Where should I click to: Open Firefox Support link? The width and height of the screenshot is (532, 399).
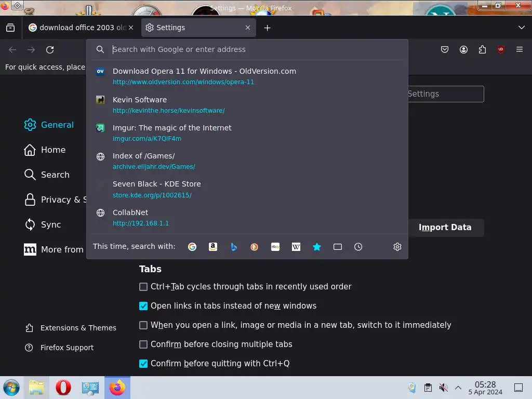(59, 348)
